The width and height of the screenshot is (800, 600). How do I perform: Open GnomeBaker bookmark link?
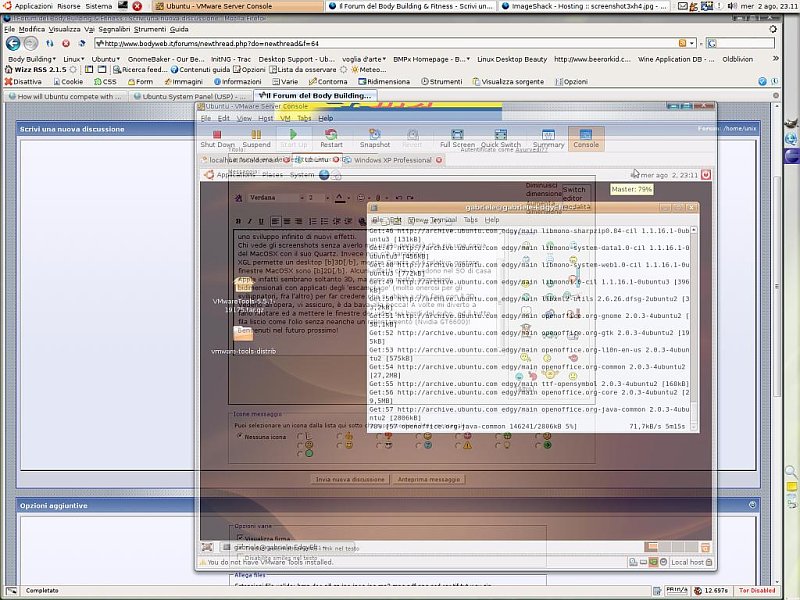[166, 59]
